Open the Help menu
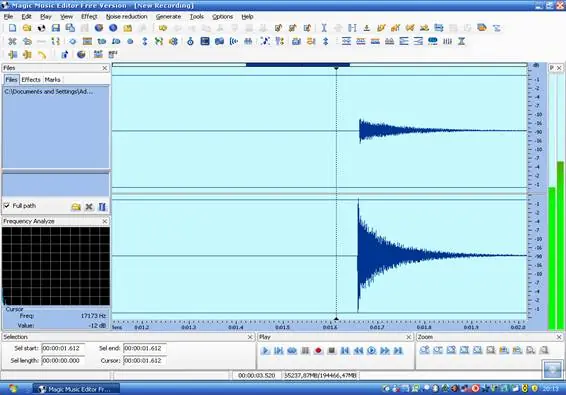This screenshot has width=566, height=395. pos(247,17)
